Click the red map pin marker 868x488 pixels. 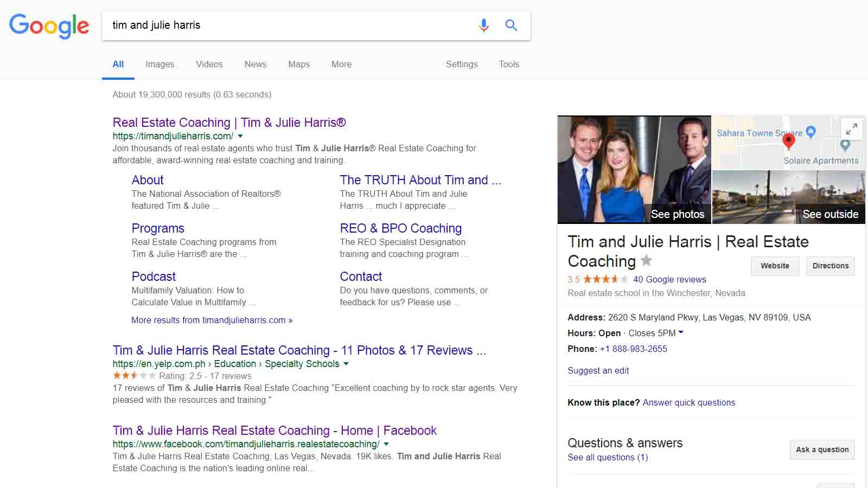(x=788, y=141)
